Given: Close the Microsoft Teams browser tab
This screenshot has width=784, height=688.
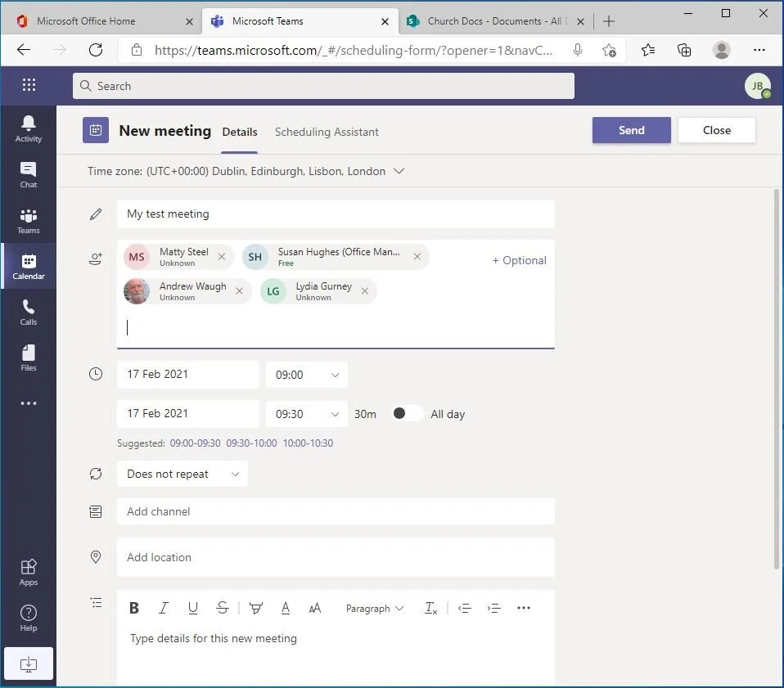Looking at the screenshot, I should (x=385, y=21).
